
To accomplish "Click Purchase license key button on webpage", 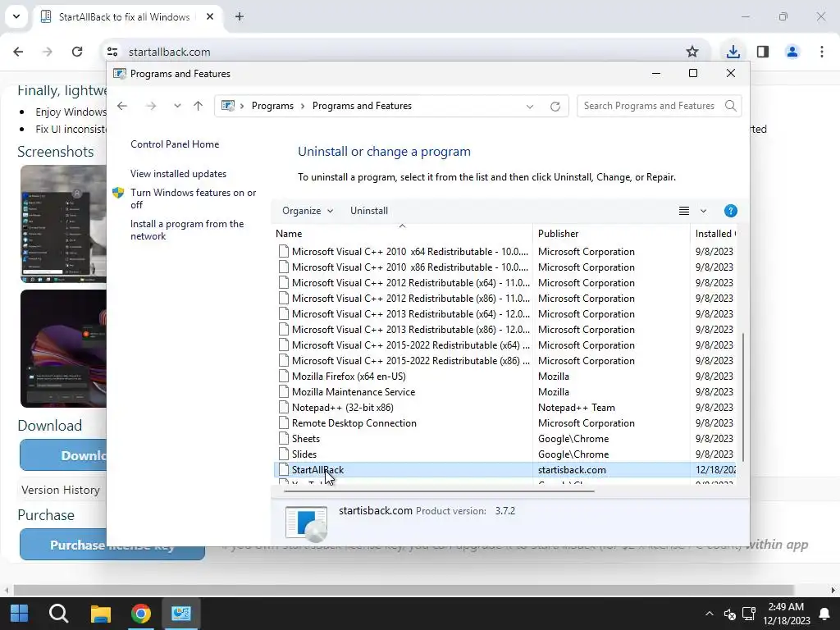I will (112, 546).
